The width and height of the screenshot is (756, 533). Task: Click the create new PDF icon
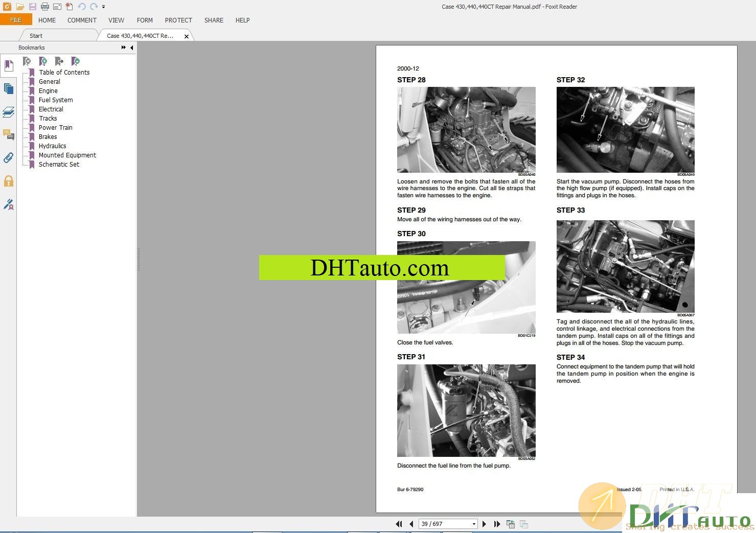point(69,7)
